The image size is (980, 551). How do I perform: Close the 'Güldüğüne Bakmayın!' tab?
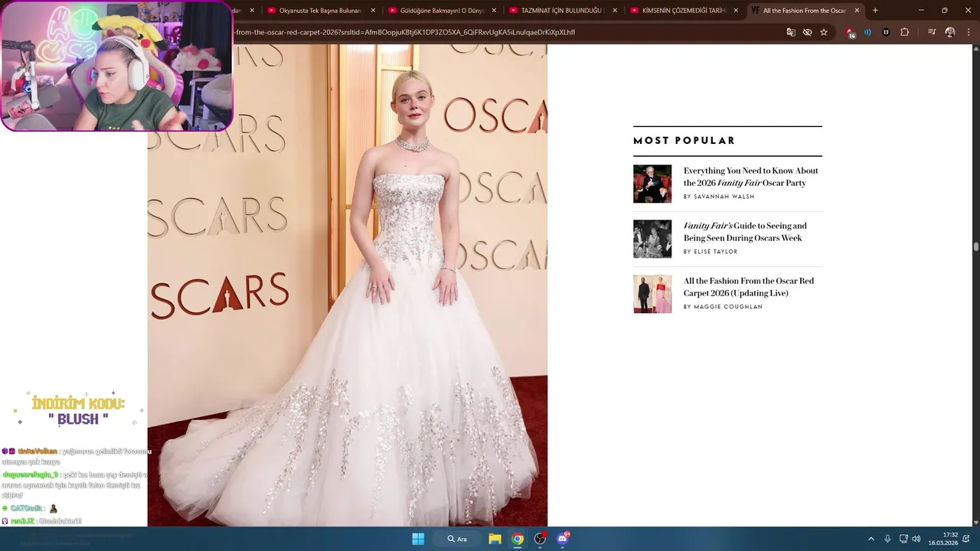494,11
